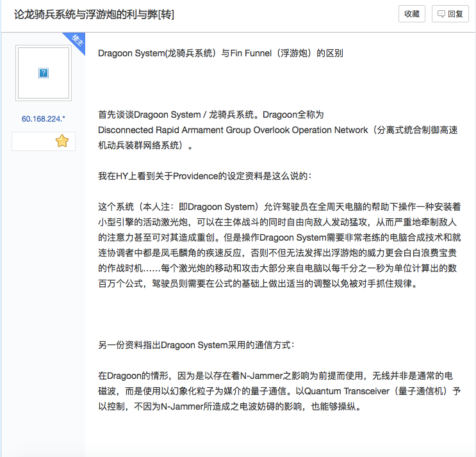
Task: Click the 收藏 button
Action: (412, 14)
